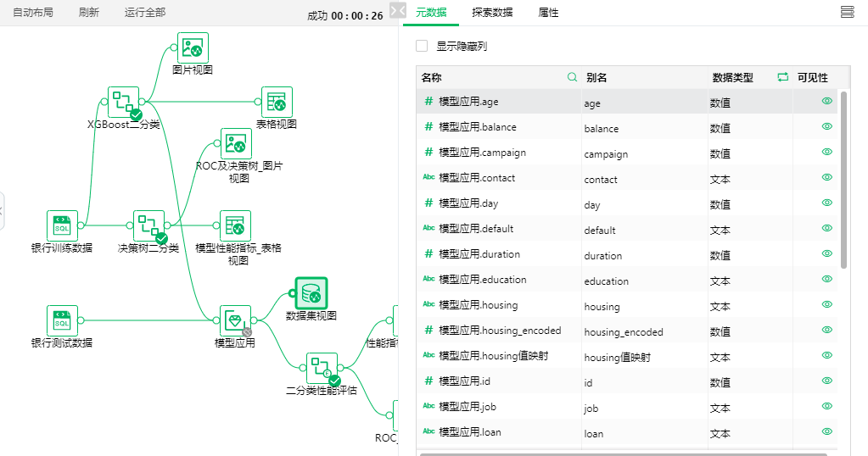Select the 表格视图 node icon
868x456 pixels.
(277, 102)
